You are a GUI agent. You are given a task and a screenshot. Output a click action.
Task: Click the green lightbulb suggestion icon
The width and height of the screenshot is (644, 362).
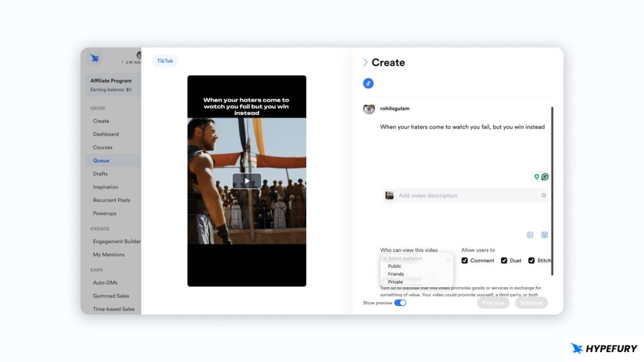tap(536, 177)
